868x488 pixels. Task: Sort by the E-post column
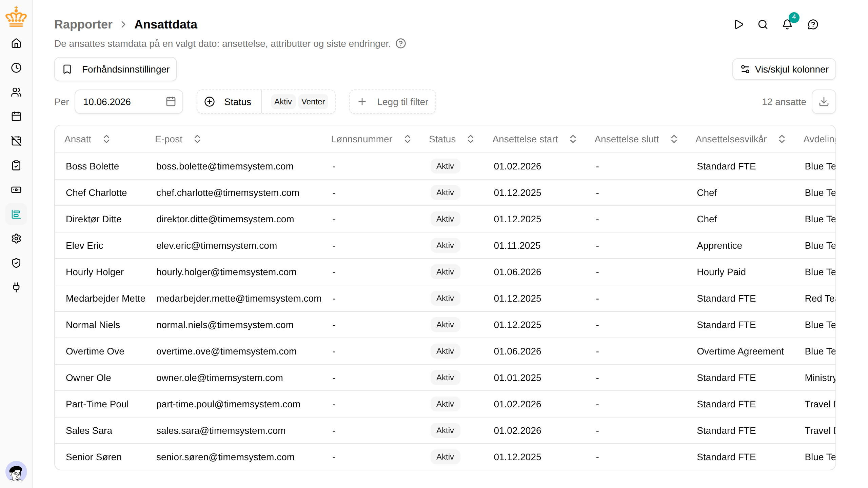coord(178,139)
